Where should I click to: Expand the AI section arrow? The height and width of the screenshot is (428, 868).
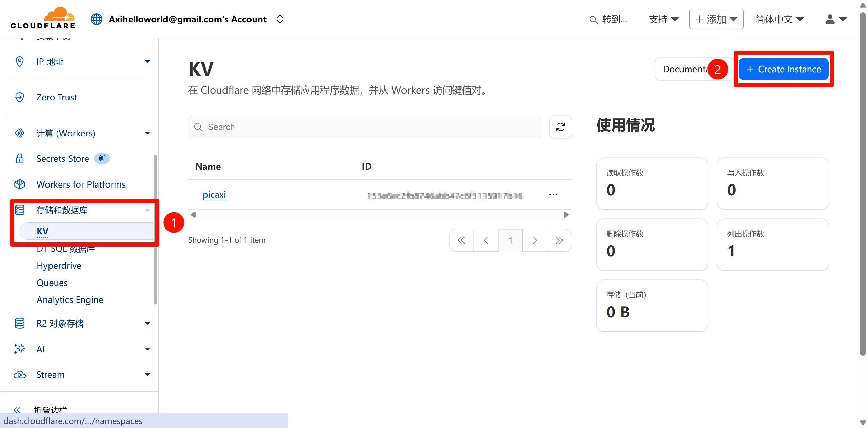(147, 349)
